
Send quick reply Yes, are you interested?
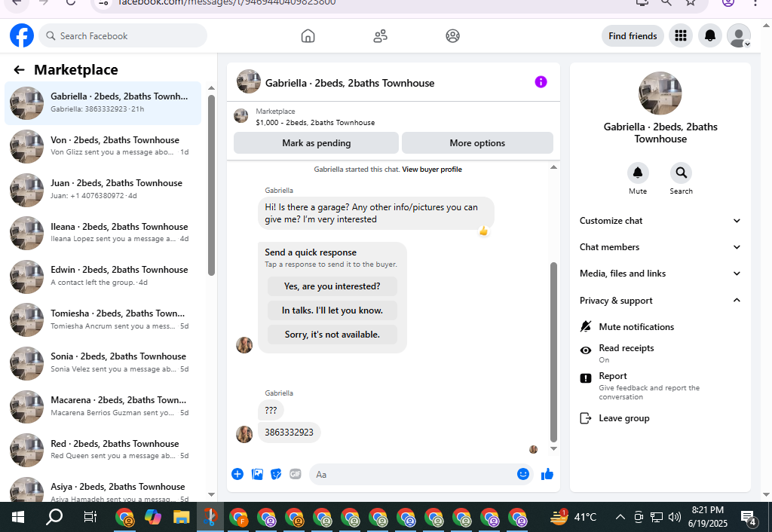point(332,286)
